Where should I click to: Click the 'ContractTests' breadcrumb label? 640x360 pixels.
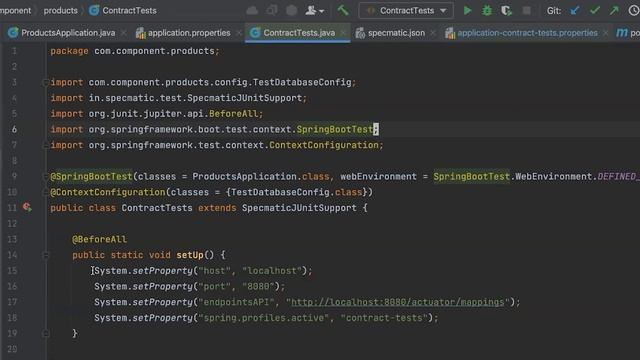(129, 11)
